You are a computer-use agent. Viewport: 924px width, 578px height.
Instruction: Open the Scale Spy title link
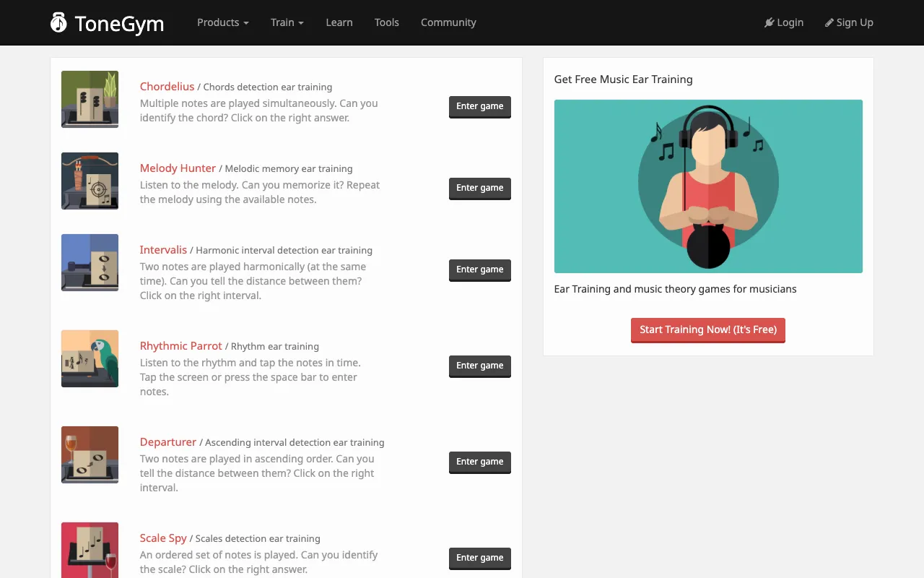tap(163, 538)
